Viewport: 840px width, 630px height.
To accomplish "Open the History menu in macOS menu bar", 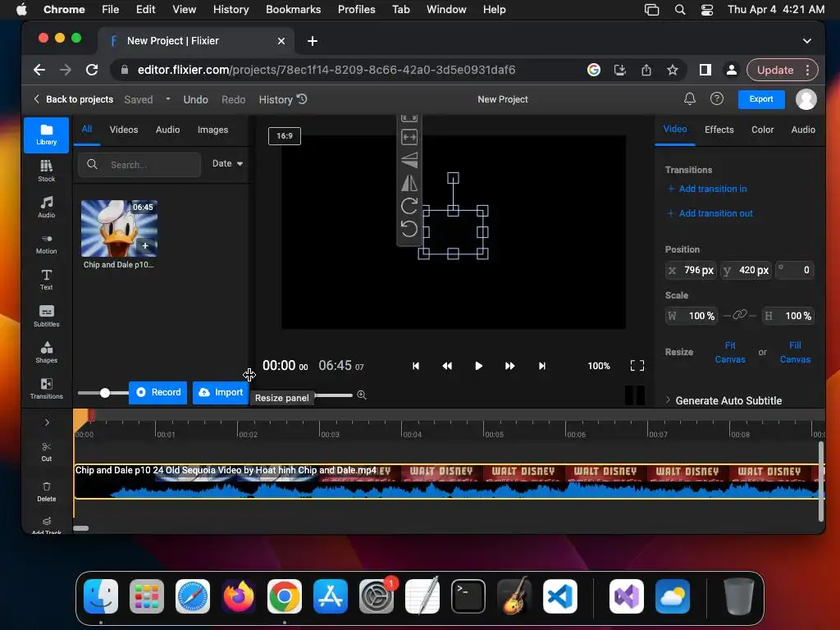I will [231, 10].
